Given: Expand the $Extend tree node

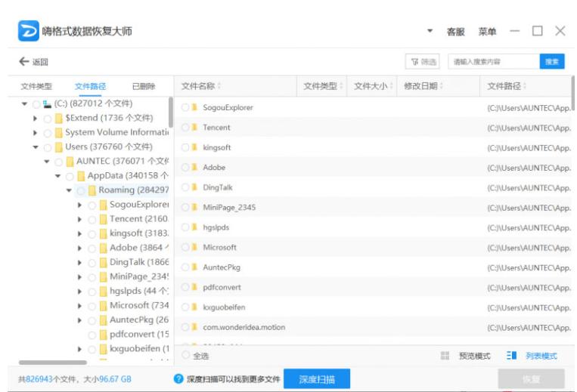Looking at the screenshot, I should (x=36, y=119).
